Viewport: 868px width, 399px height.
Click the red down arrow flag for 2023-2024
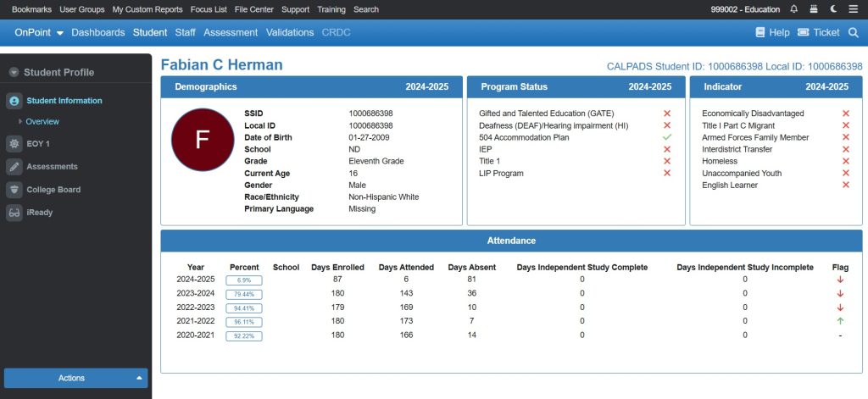(x=840, y=293)
